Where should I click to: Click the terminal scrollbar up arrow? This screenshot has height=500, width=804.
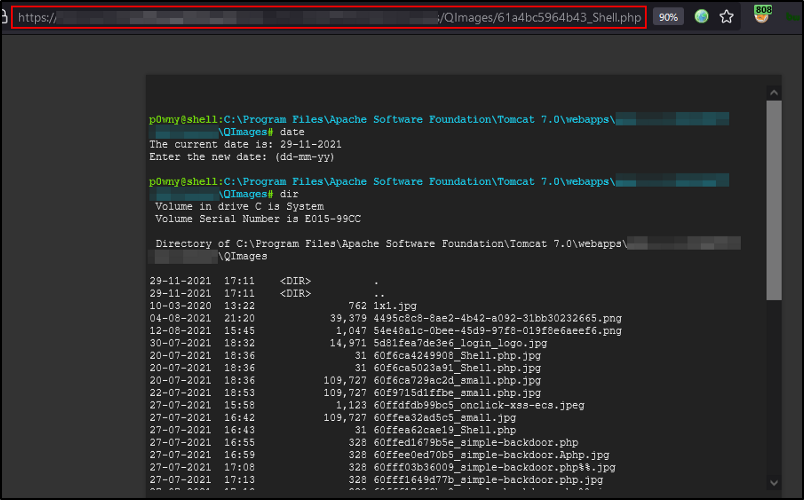coord(774,93)
